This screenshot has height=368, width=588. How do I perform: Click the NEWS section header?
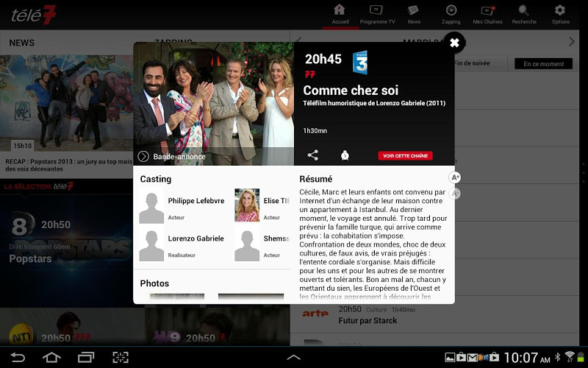22,43
